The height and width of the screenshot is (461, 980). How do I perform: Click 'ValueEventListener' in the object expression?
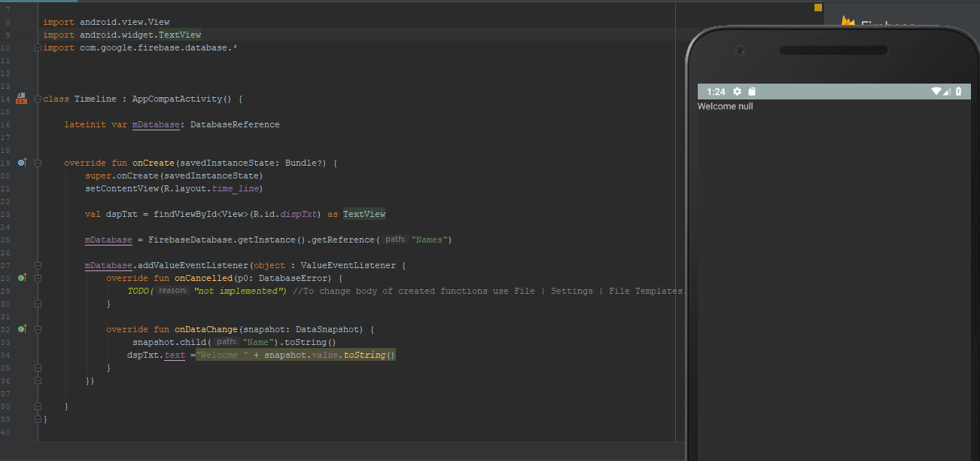point(348,265)
